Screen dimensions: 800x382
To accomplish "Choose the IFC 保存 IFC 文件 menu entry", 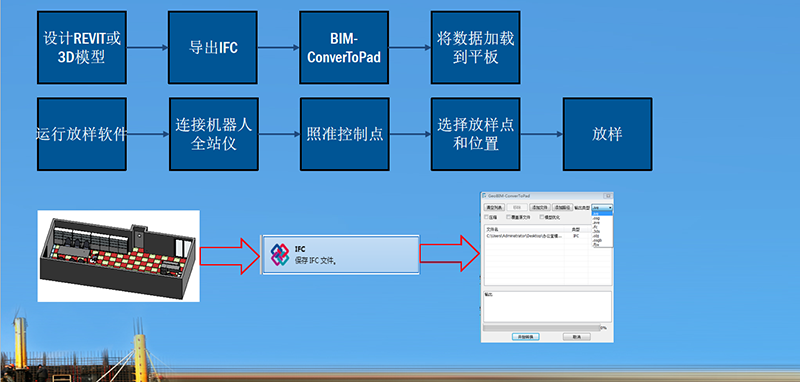I will pos(340,254).
